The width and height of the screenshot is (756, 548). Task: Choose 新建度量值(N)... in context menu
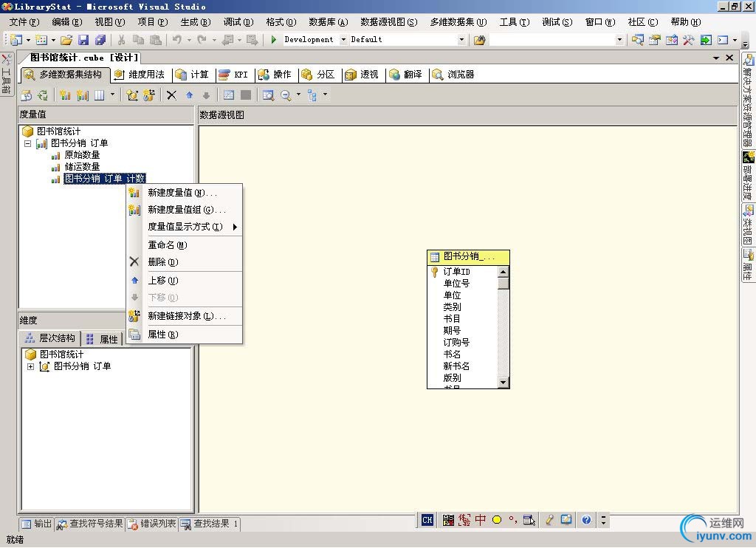click(x=184, y=193)
